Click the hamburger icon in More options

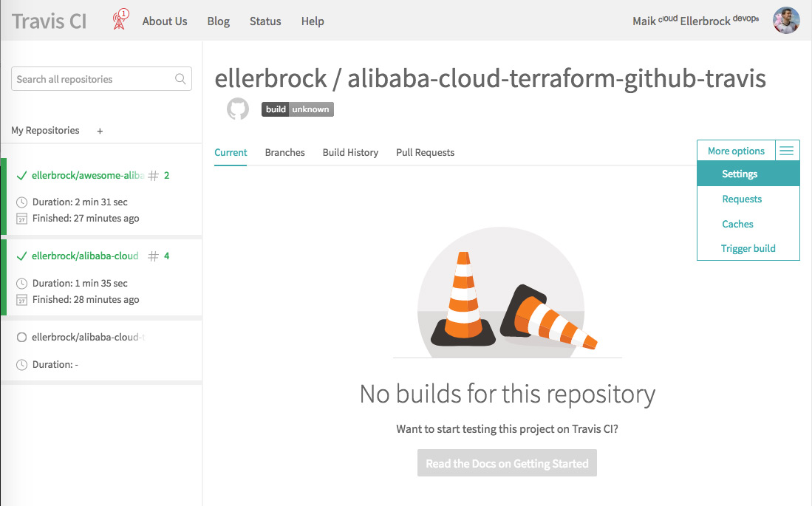[787, 151]
